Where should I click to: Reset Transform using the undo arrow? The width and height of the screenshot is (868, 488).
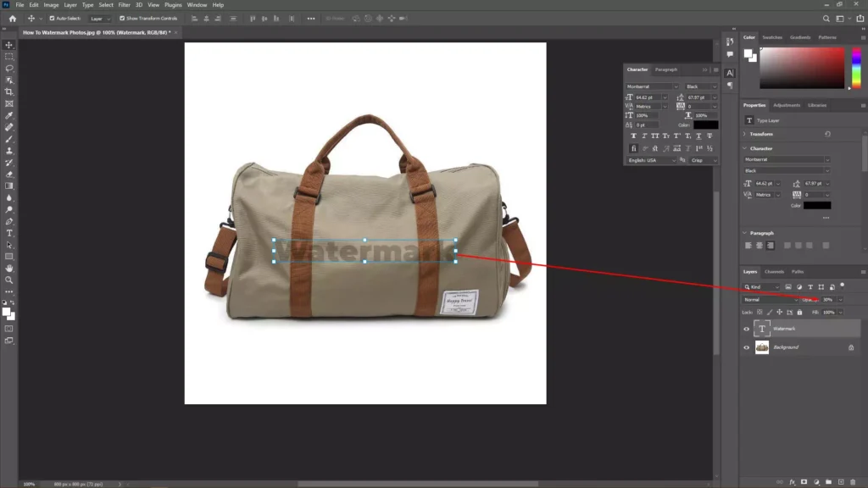point(827,135)
